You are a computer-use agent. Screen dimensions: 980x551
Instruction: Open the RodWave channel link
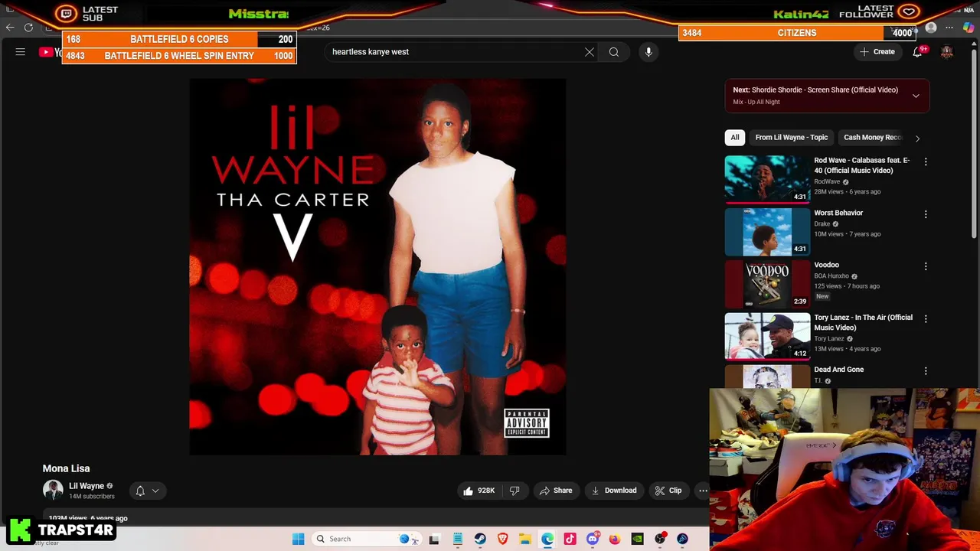tap(827, 181)
